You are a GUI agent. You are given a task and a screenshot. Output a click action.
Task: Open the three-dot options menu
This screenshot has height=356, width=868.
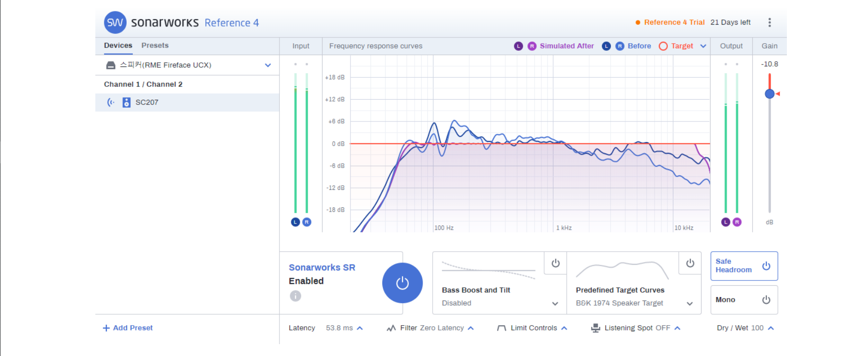769,22
